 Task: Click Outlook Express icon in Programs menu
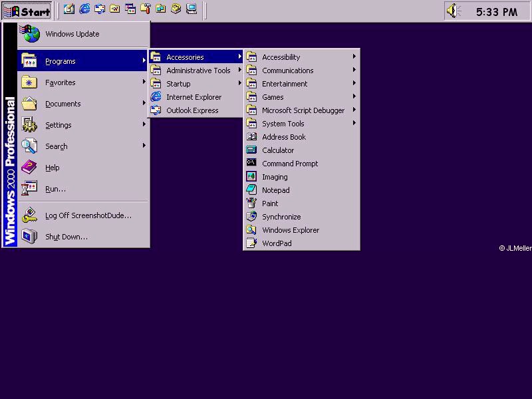(x=156, y=110)
